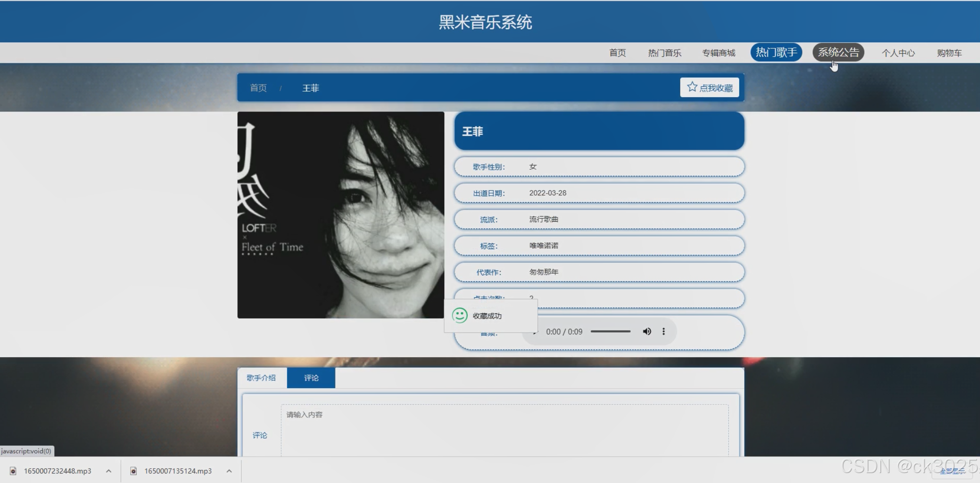The height and width of the screenshot is (483, 980).
Task: Open audio player three-dot options menu
Action: coord(663,332)
